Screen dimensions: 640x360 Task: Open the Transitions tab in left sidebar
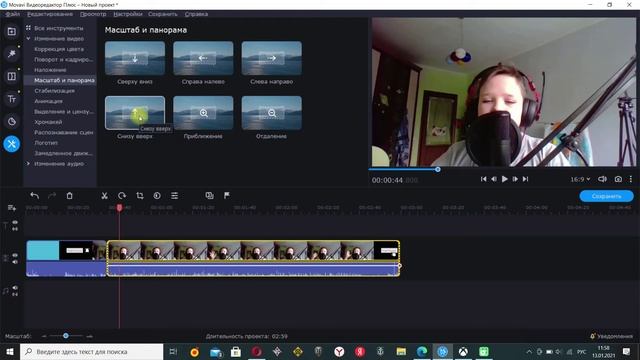click(11, 76)
